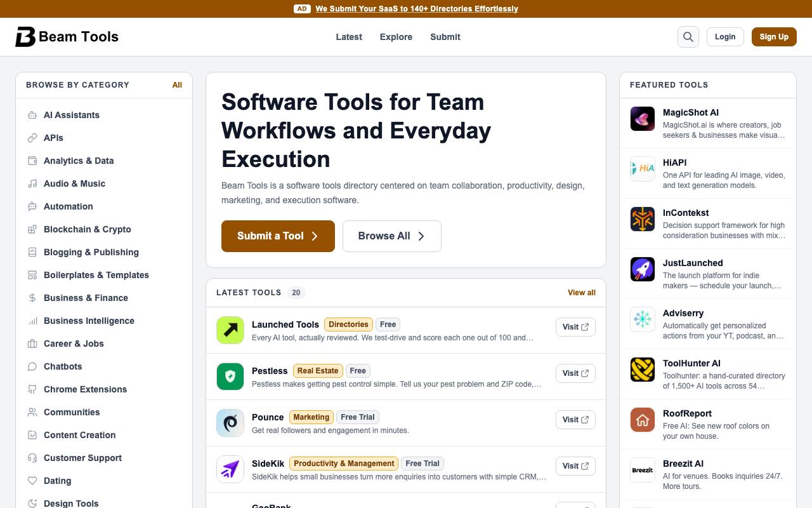This screenshot has height=508, width=812.
Task: Open the Submit nav item
Action: pos(445,37)
